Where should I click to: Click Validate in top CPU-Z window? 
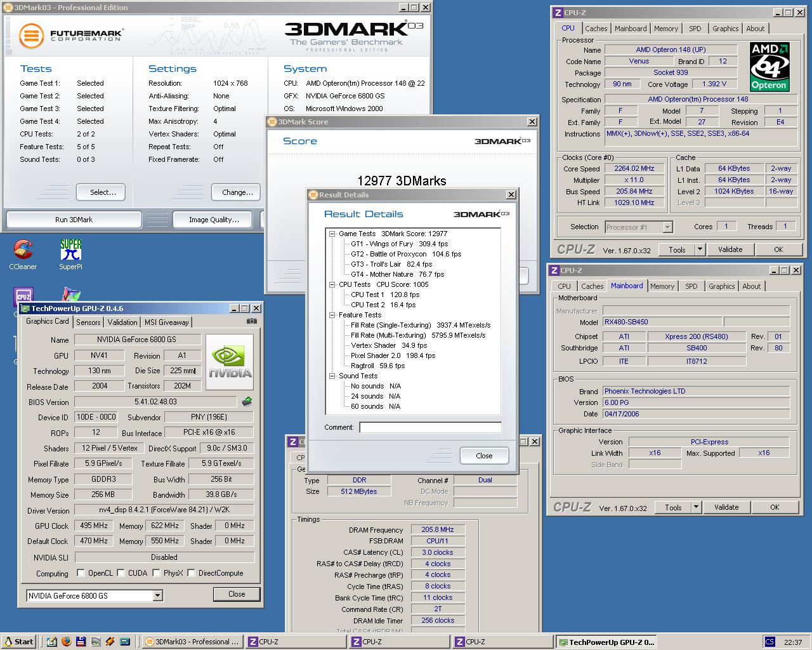[730, 249]
